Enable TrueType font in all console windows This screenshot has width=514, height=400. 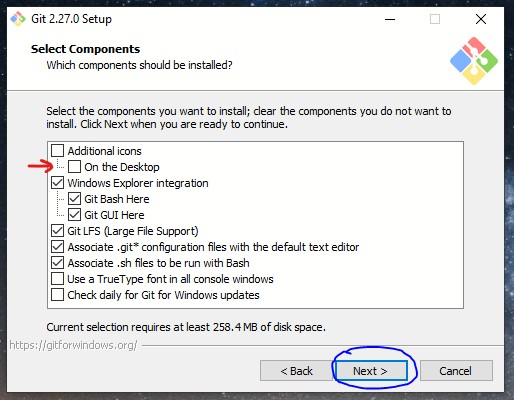pyautogui.click(x=57, y=279)
